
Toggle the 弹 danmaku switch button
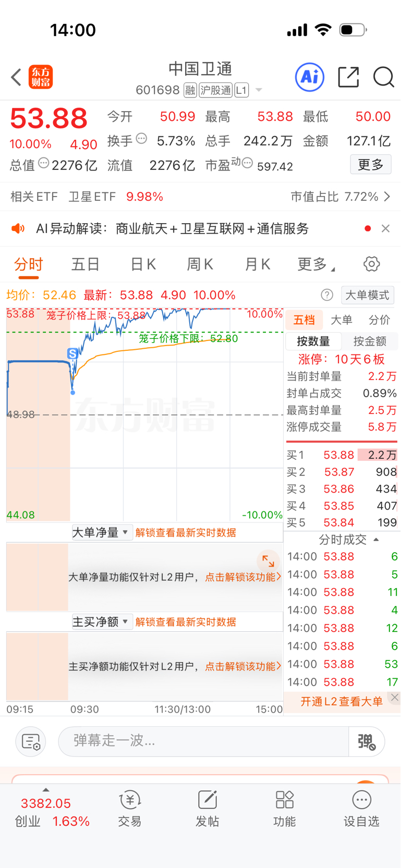click(367, 741)
